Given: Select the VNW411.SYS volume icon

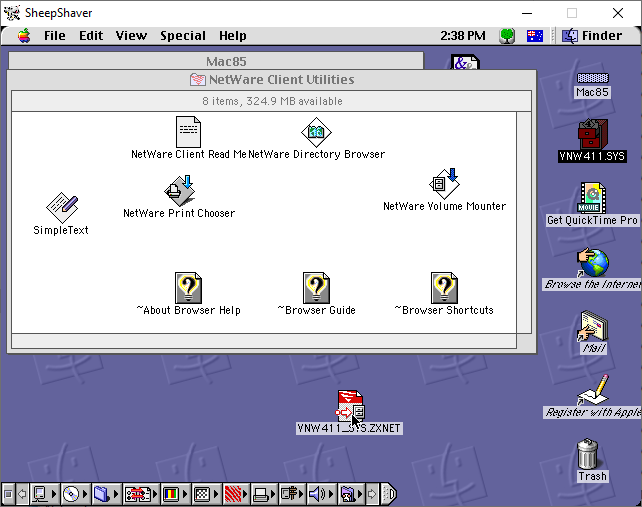Looking at the screenshot, I should point(592,134).
